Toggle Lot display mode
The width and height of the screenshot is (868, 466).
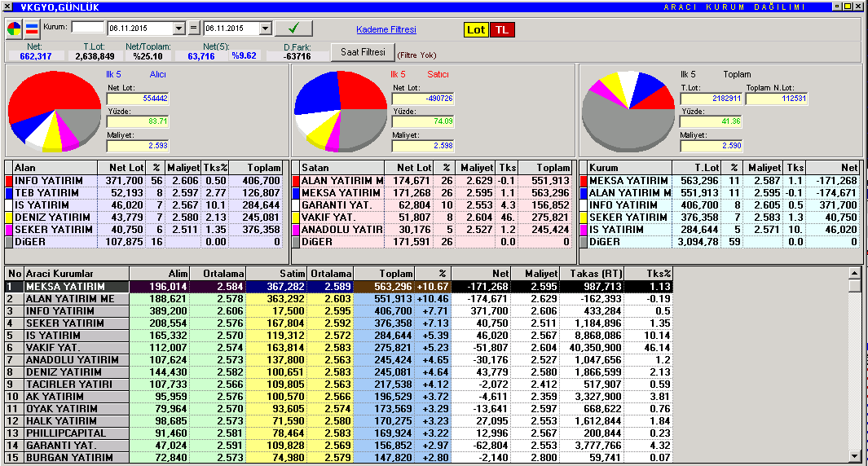click(x=475, y=30)
